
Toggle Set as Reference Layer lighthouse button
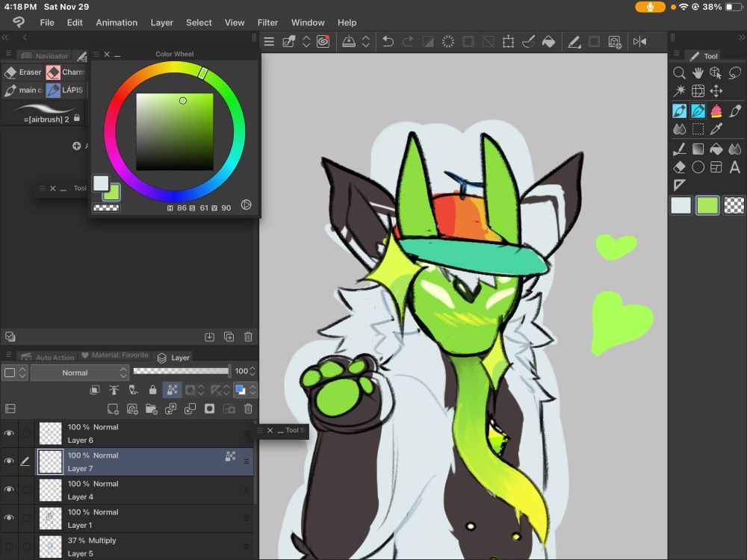[x=114, y=391]
